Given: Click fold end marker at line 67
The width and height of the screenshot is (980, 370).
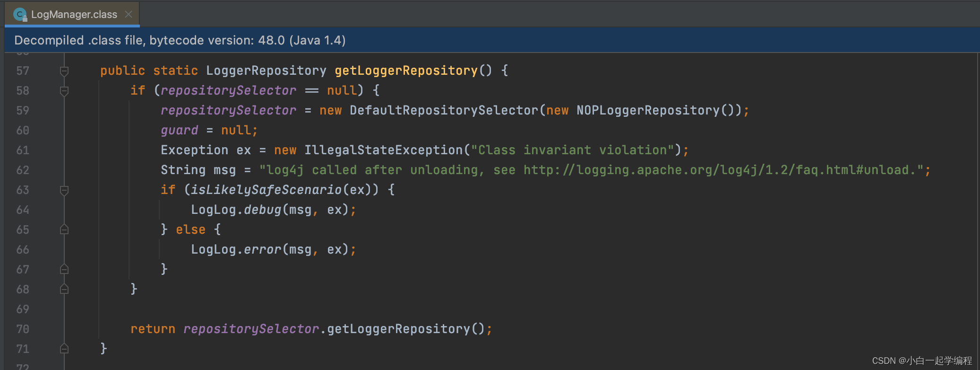Looking at the screenshot, I should pos(64,269).
